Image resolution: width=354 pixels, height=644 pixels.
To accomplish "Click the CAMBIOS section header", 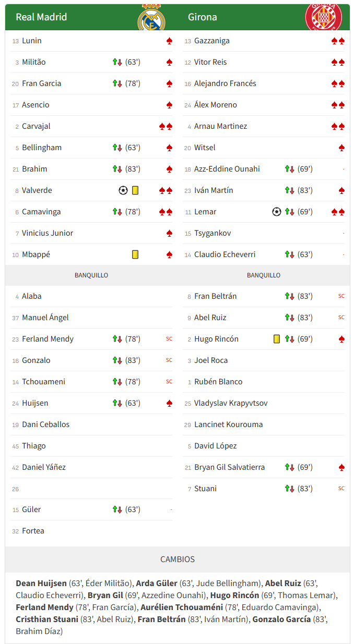I will pos(178,559).
